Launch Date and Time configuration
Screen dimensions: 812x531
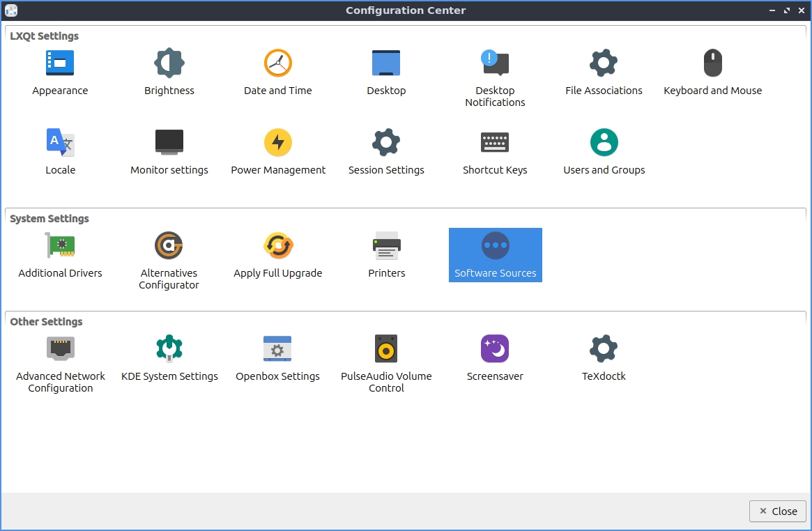pyautogui.click(x=277, y=63)
